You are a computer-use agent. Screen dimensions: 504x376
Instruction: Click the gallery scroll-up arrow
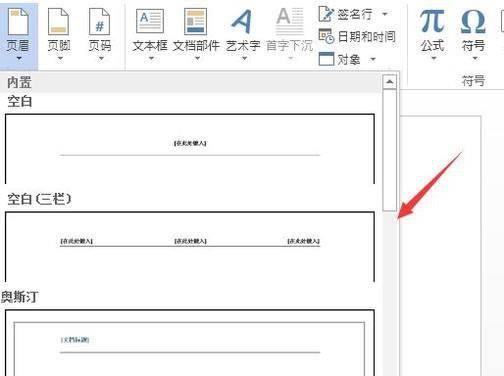[x=390, y=82]
